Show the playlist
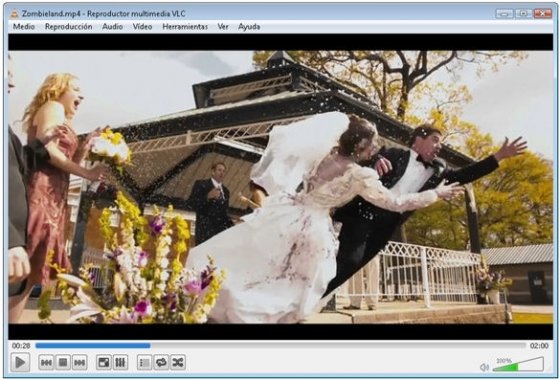This screenshot has width=560, height=380. (x=144, y=363)
